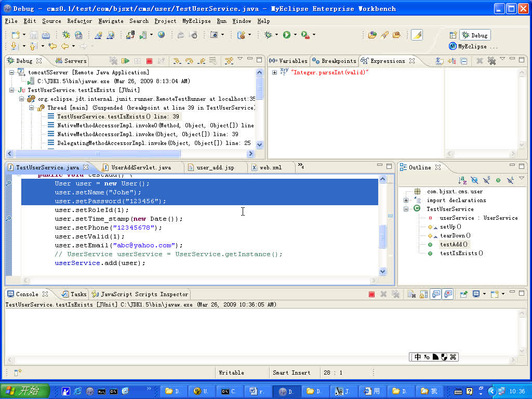Select the TestUserService.testIsExists() line: 39 stack frame
The width and height of the screenshot is (532, 399).
pyautogui.click(x=118, y=116)
